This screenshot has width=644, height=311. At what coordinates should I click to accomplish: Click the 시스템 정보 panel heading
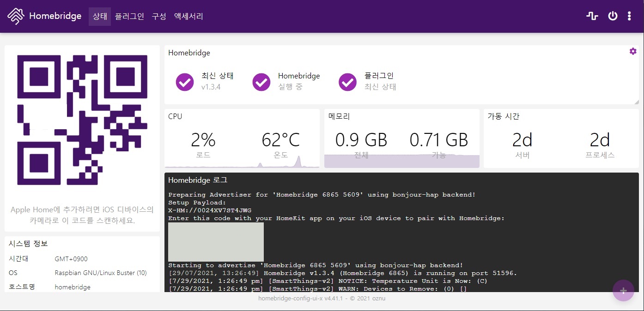coord(28,244)
